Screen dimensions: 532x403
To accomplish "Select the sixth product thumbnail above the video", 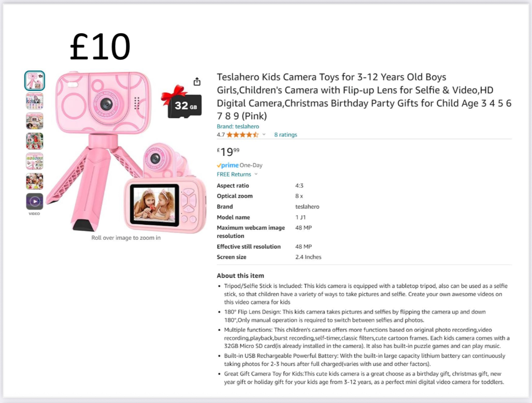I will click(x=35, y=181).
